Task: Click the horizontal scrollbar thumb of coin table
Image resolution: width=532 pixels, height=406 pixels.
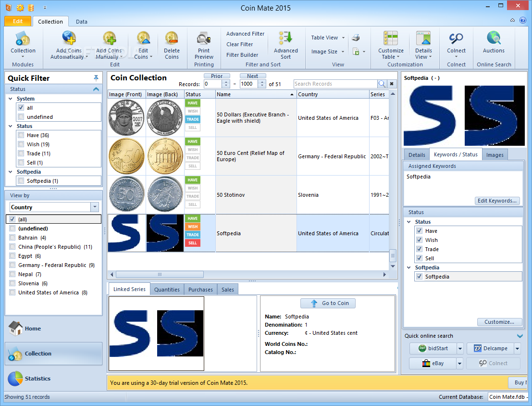Action: 160,274
